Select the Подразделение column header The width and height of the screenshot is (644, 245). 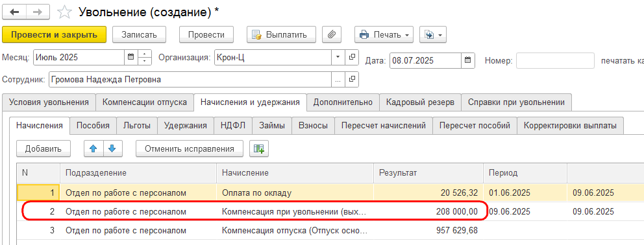click(138, 173)
